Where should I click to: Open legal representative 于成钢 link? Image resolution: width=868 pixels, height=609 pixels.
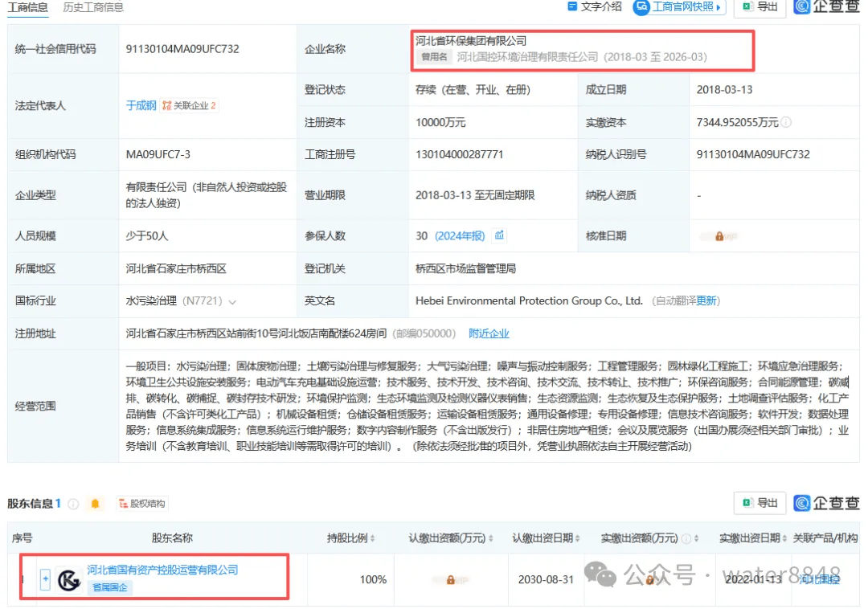point(141,105)
